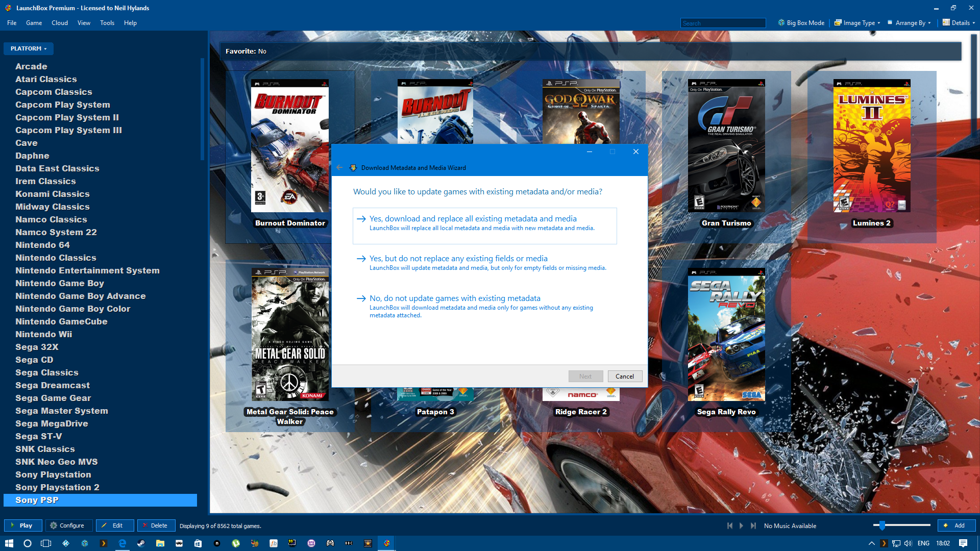Open the Arrange By dropdown
This screenshot has width=980, height=551.
(x=910, y=23)
